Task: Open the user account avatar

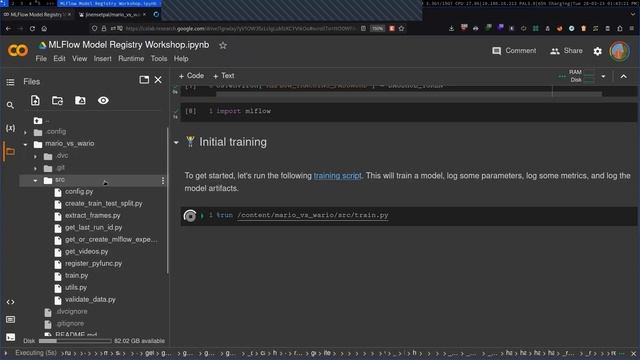Action: pyautogui.click(x=619, y=51)
